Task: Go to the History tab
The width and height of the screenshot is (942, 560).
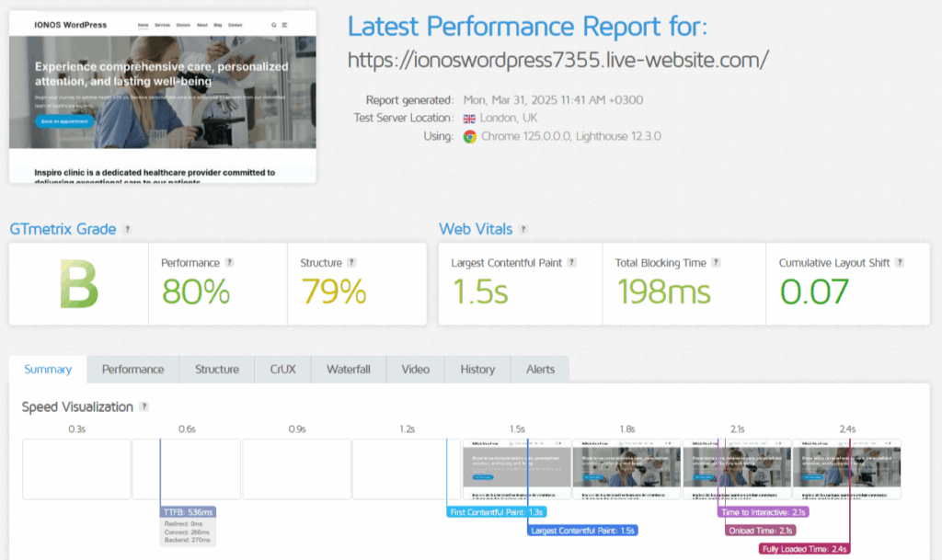Action: [x=477, y=370]
